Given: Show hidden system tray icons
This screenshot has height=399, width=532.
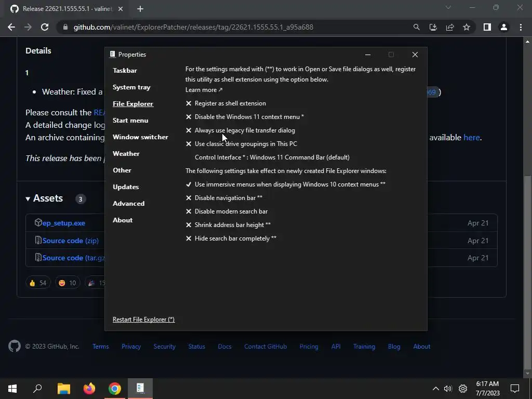Looking at the screenshot, I should click(436, 389).
